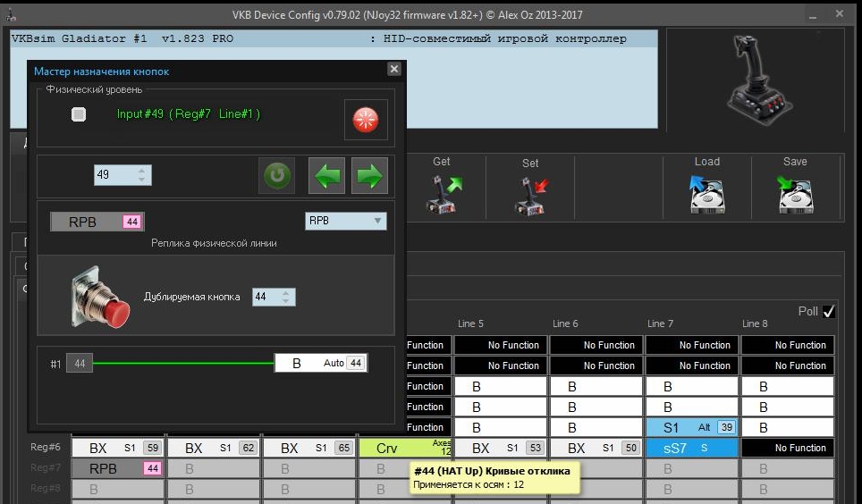Select Reg#7 RPB 44 cell in grid
The image size is (862, 504).
click(118, 468)
